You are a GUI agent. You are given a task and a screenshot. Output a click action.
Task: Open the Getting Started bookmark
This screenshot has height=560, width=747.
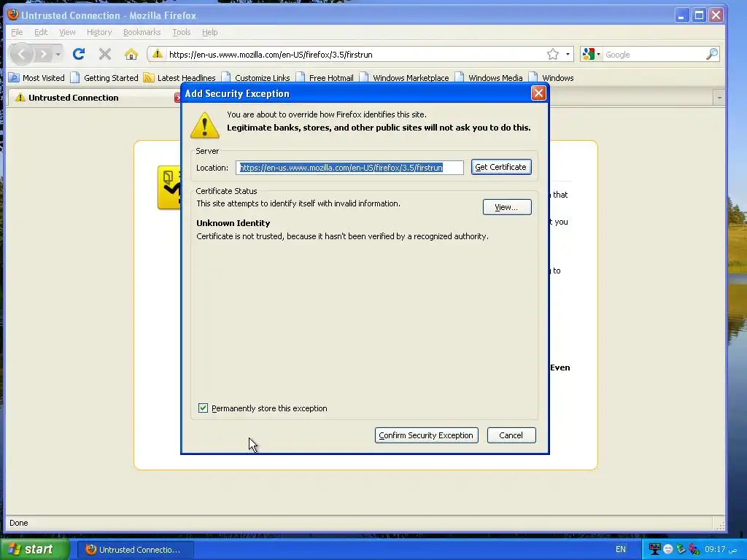coord(104,77)
